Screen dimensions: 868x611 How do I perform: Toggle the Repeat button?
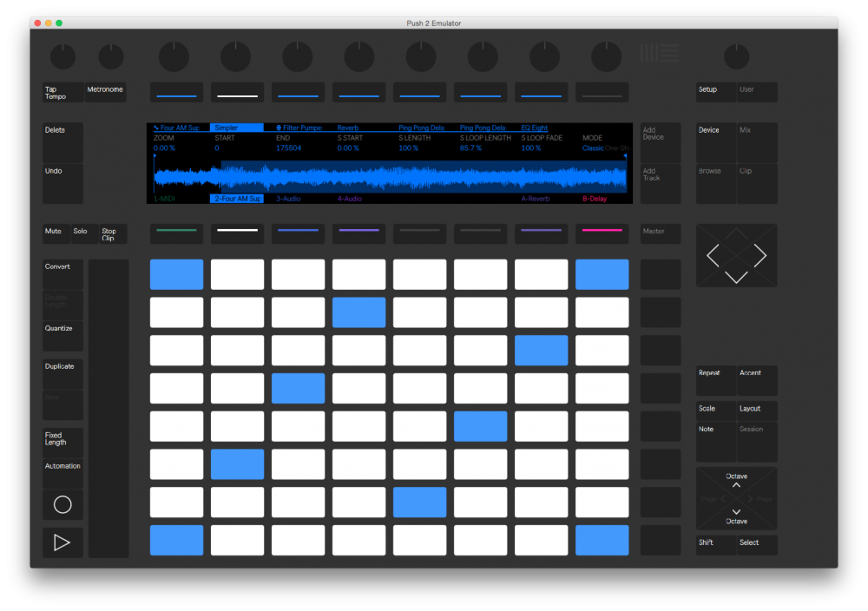coord(716,380)
